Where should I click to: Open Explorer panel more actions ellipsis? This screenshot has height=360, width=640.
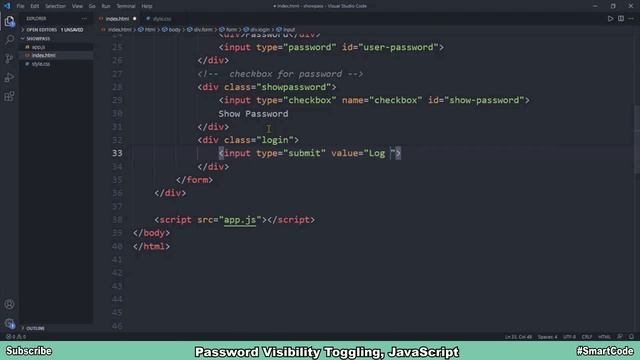[84, 18]
